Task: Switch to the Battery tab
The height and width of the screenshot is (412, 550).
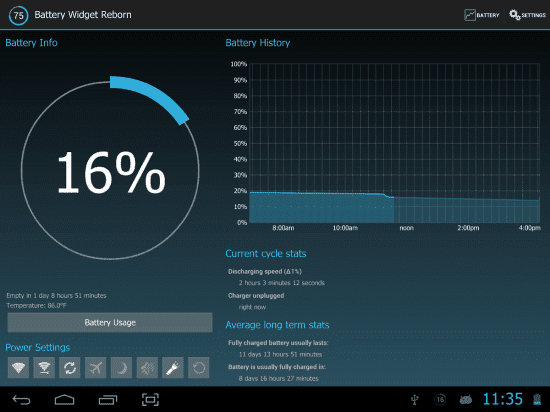Action: tap(482, 15)
